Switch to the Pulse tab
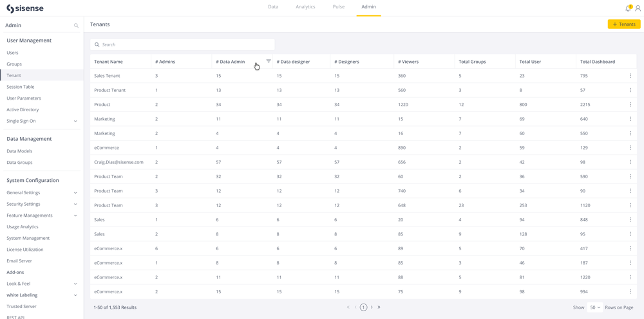 coord(339,7)
